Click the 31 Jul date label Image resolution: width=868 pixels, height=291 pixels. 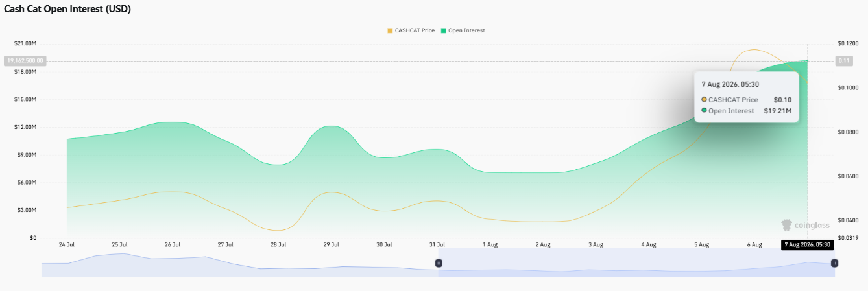point(437,245)
